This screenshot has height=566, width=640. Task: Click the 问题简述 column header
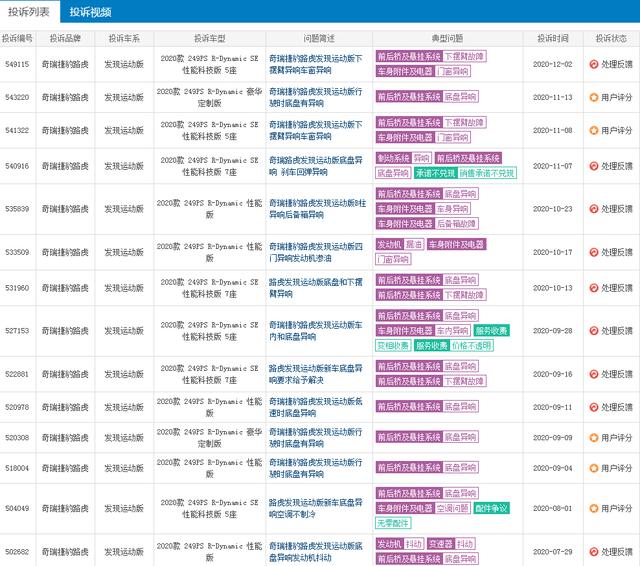(x=319, y=39)
